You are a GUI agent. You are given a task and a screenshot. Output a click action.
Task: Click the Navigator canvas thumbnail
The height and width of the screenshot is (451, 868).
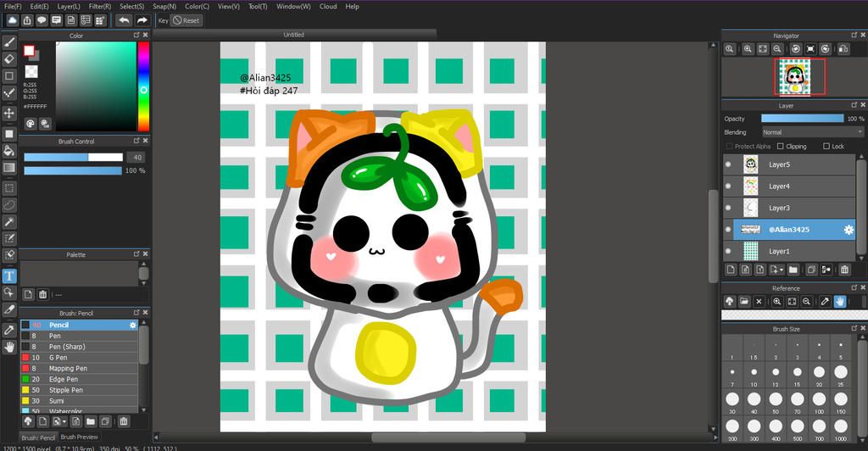tap(795, 77)
